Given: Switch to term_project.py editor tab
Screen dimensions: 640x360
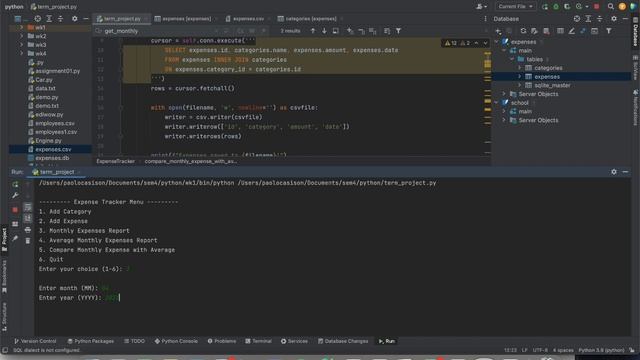Looking at the screenshot, I should click(x=122, y=19).
